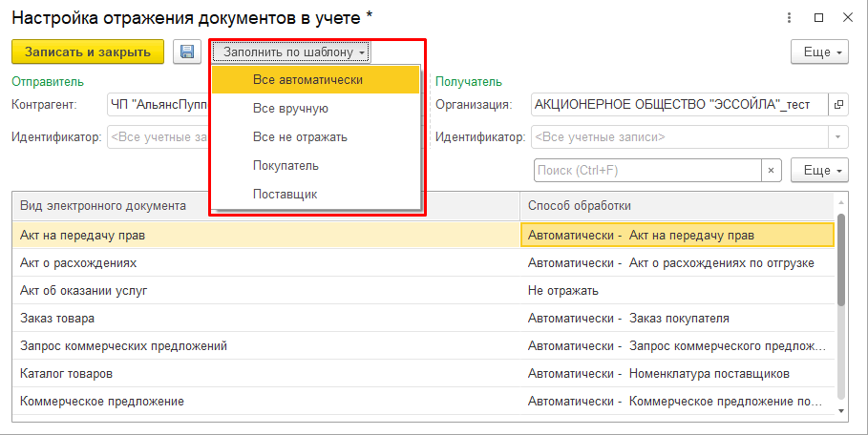This screenshot has width=868, height=435.
Task: Maximize the settings window
Action: (818, 17)
